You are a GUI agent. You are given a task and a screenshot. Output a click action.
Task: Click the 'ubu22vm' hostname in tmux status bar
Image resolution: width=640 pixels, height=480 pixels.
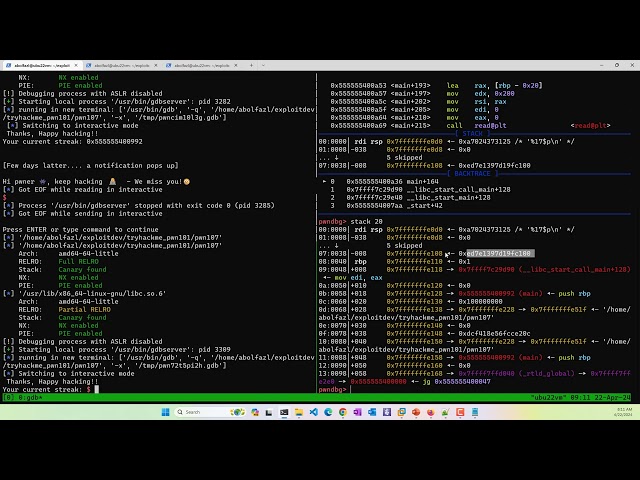coord(548,398)
